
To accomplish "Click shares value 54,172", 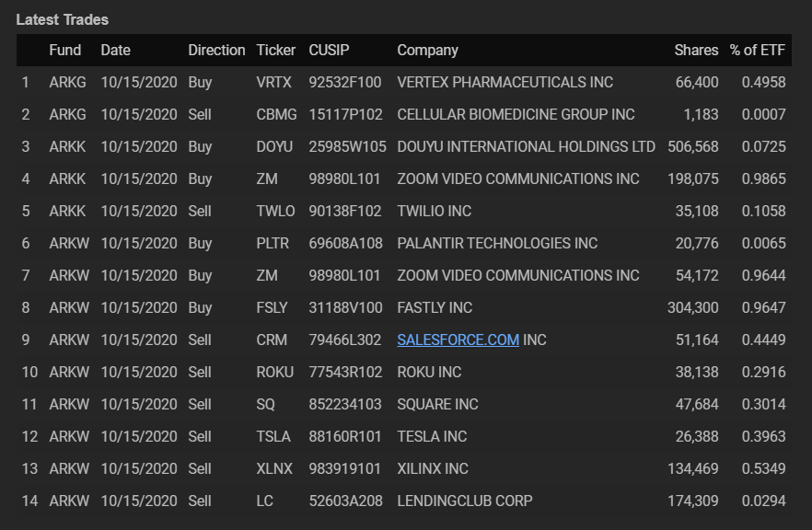I will click(x=697, y=275).
